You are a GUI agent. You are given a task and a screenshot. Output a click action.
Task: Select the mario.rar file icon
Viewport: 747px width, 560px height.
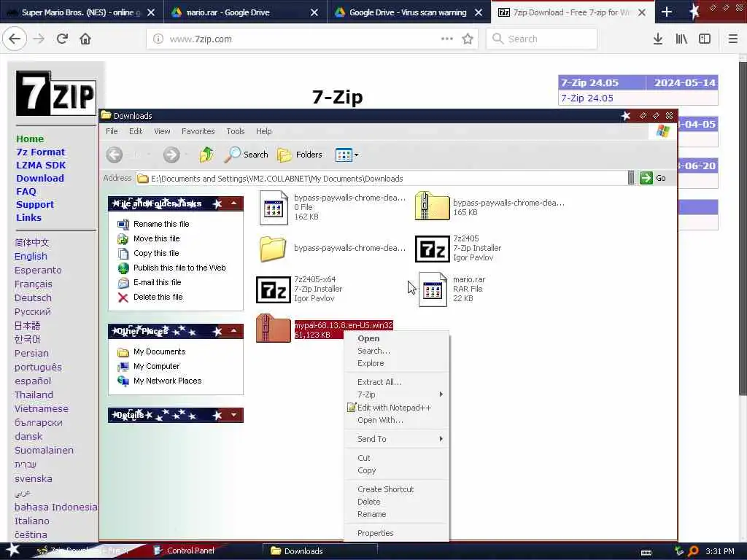[433, 289]
